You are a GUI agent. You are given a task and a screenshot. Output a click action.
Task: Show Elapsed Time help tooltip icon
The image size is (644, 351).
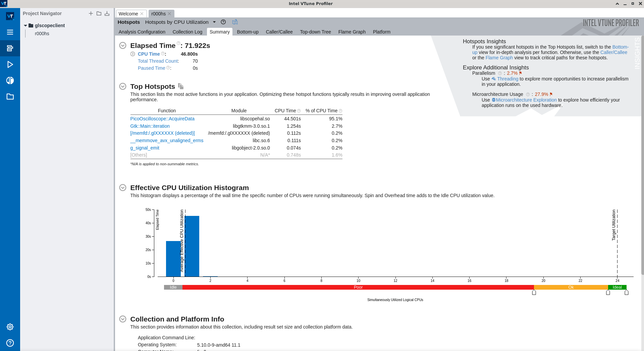pos(178,43)
